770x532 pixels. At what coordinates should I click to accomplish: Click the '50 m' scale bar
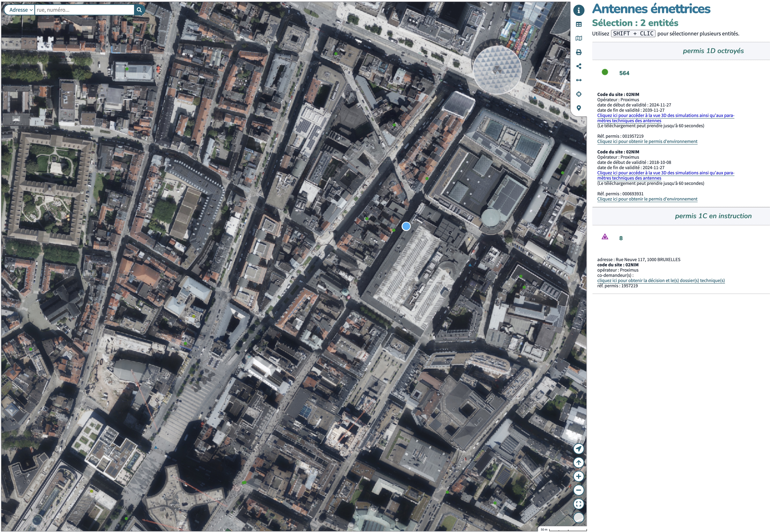click(563, 529)
